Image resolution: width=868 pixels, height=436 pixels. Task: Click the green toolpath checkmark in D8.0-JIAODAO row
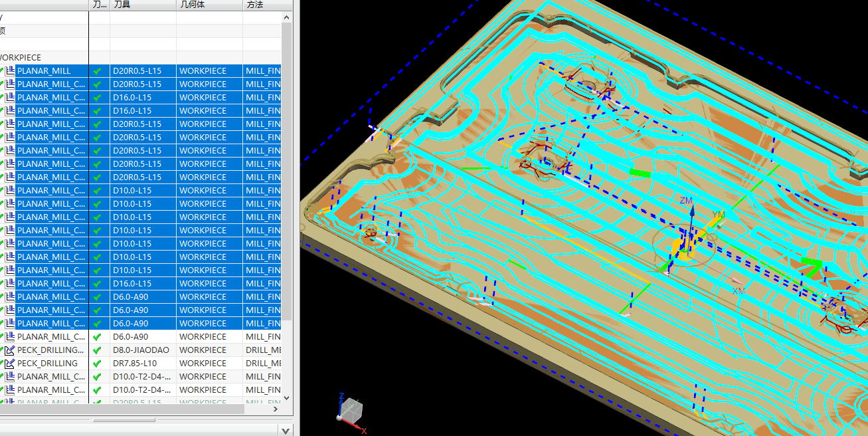tap(97, 350)
